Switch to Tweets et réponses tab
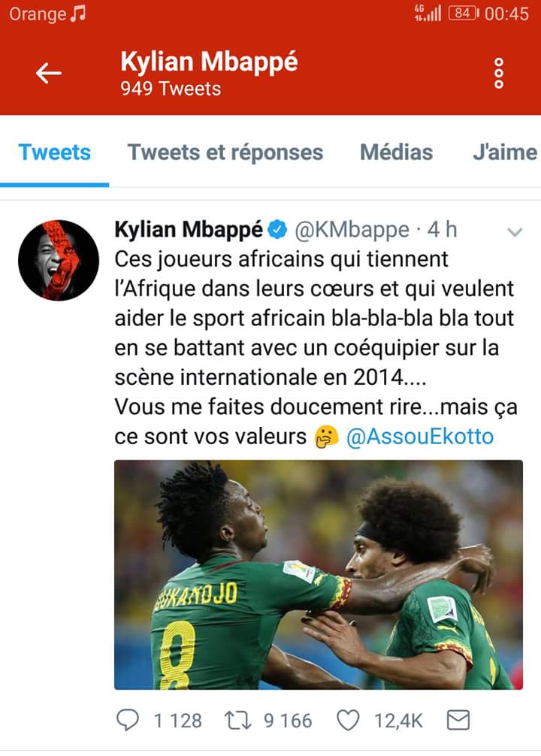The width and height of the screenshot is (541, 756). (x=225, y=153)
